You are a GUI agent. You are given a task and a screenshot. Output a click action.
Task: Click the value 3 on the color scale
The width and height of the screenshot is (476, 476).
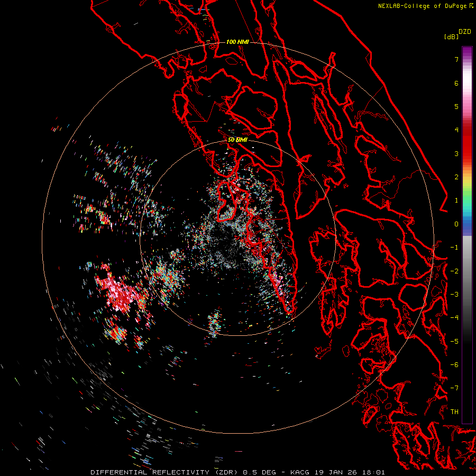click(x=456, y=153)
